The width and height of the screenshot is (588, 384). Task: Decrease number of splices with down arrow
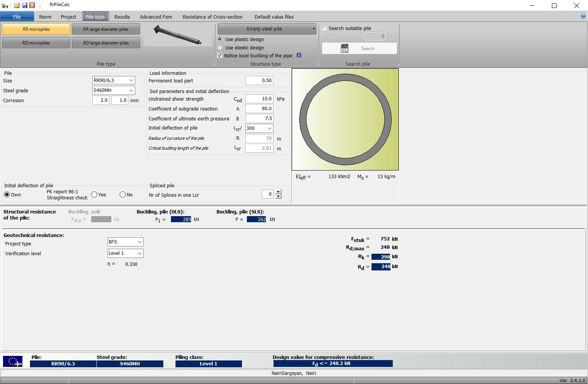(278, 196)
